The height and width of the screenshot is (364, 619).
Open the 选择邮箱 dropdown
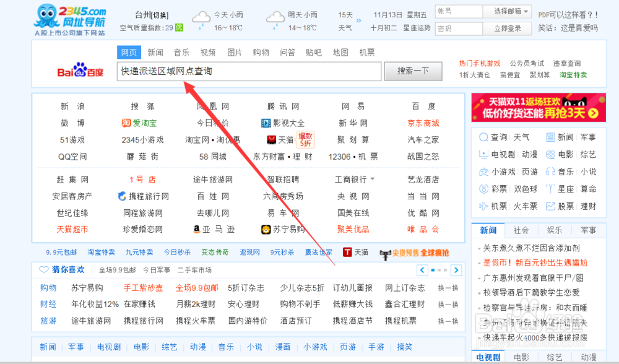coord(508,11)
